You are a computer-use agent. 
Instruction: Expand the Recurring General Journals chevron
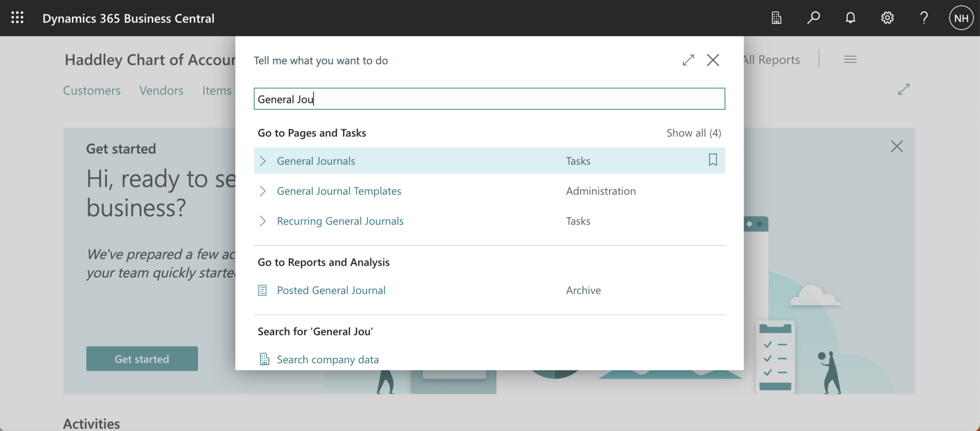263,221
